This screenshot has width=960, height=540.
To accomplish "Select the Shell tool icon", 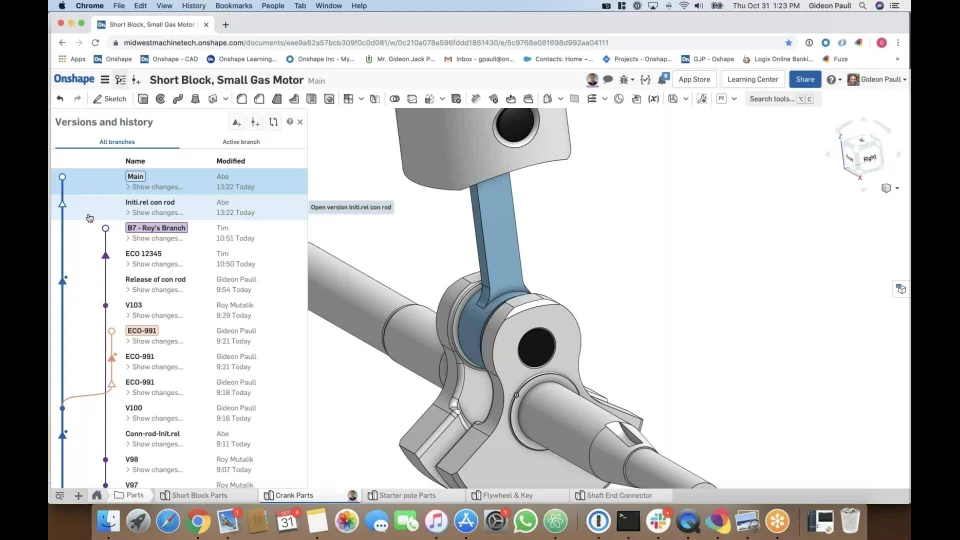I will pyautogui.click(x=312, y=99).
